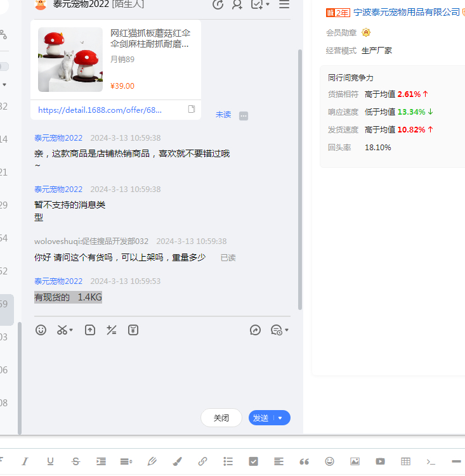Insert a table from the editor toolbar
The image size is (465, 476).
tap(405, 461)
